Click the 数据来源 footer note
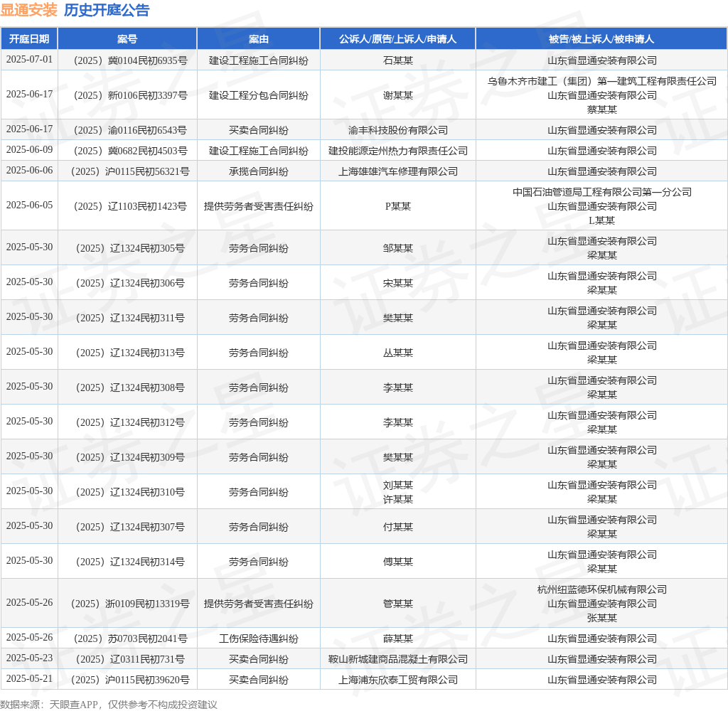Image resolution: width=728 pixels, height=711 pixels. 109,705
